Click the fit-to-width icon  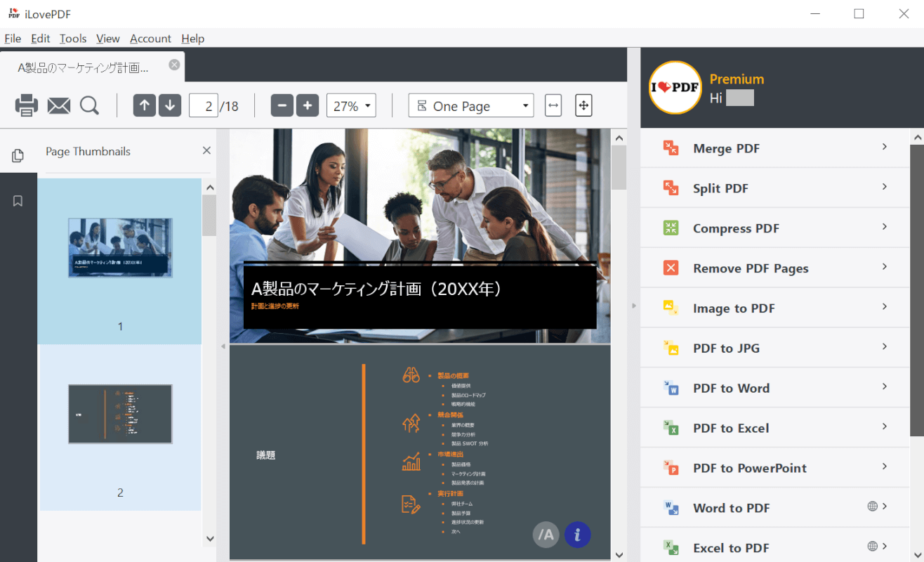[553, 105]
